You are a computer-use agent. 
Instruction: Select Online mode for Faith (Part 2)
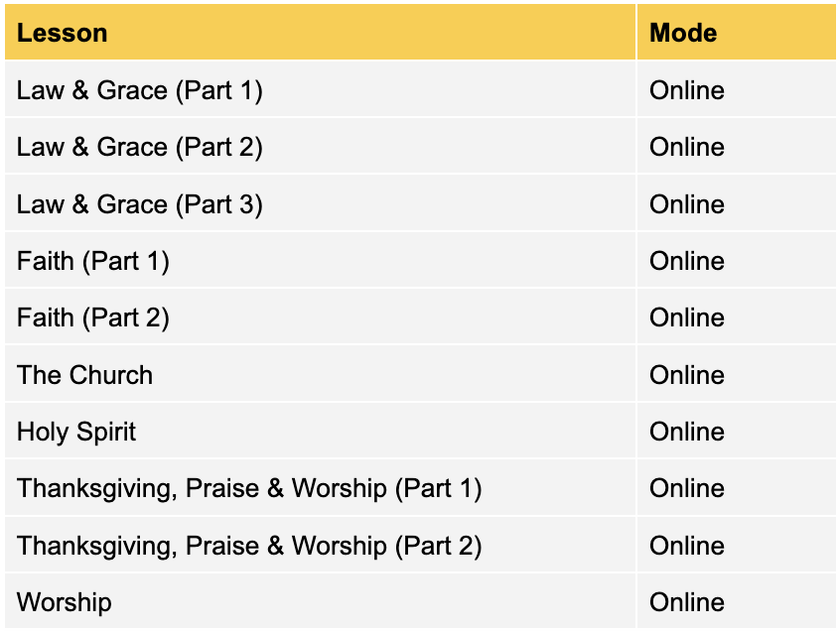(x=687, y=317)
